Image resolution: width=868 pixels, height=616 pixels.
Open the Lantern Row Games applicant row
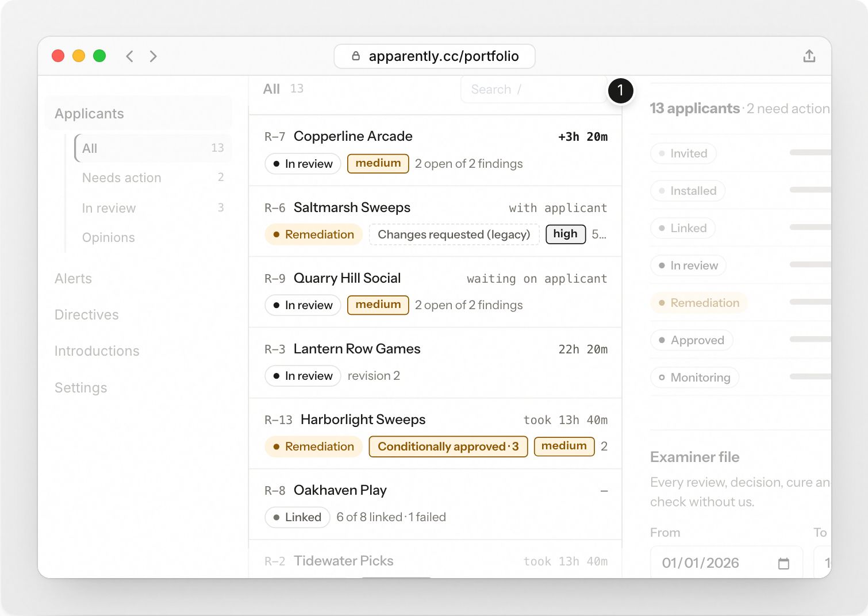[435, 363]
